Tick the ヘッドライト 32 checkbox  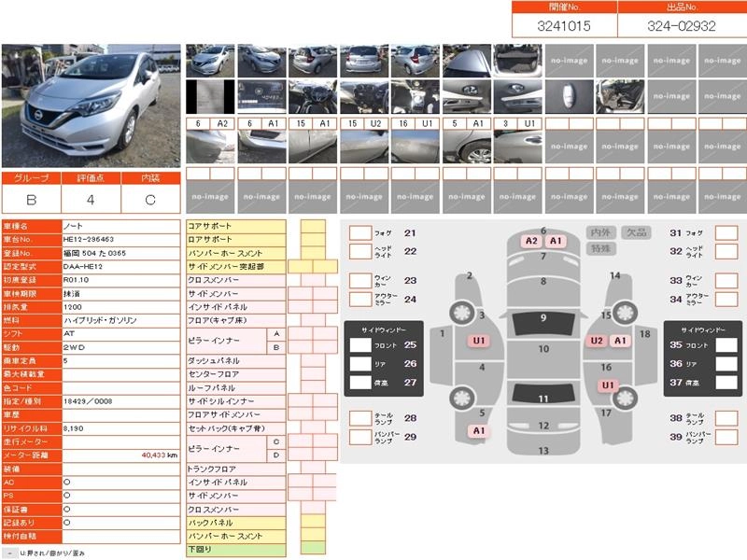(726, 251)
